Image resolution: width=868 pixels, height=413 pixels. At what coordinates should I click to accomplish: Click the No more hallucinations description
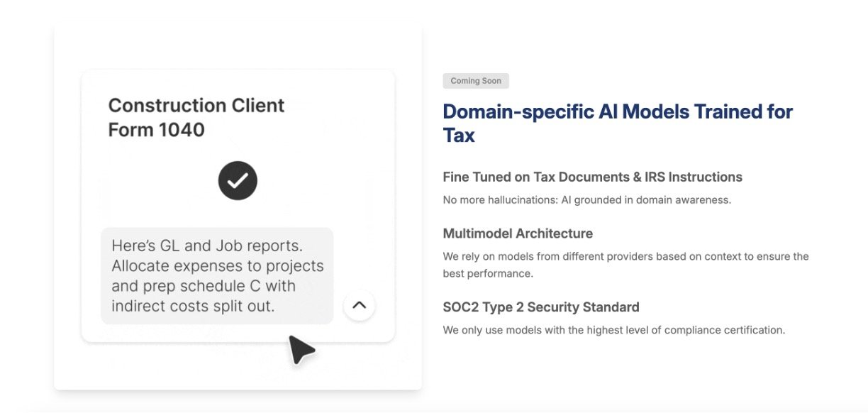pyautogui.click(x=586, y=200)
